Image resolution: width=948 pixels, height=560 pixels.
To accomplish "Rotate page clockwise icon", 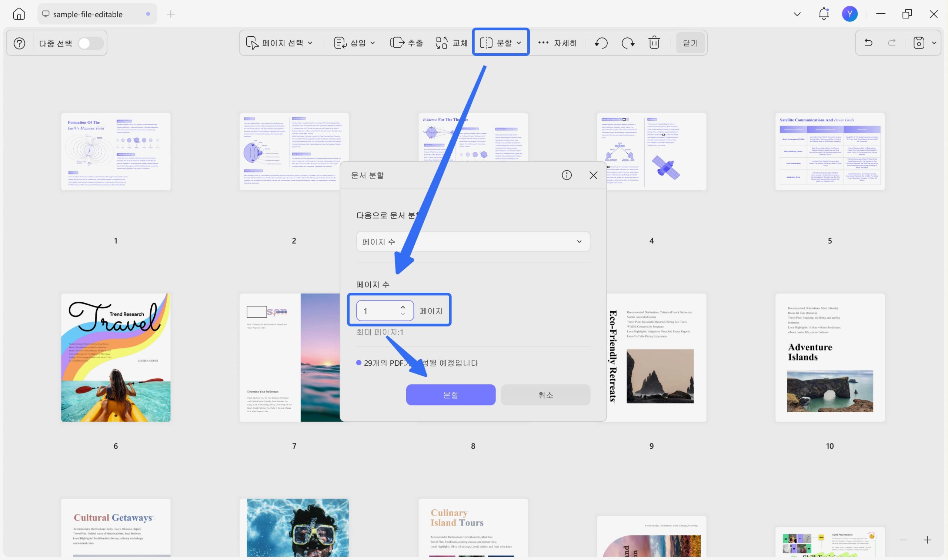I will point(628,43).
